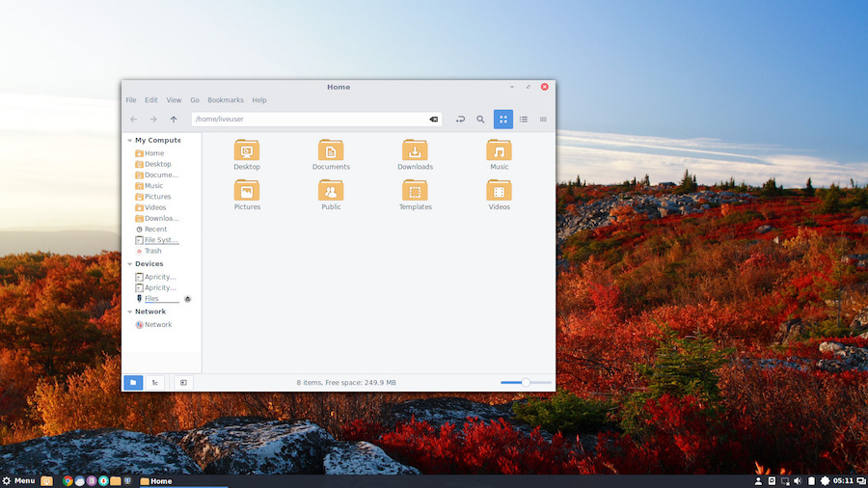Viewport: 868px width, 488px height.
Task: Collapse the Devices sidebar section
Action: point(129,264)
